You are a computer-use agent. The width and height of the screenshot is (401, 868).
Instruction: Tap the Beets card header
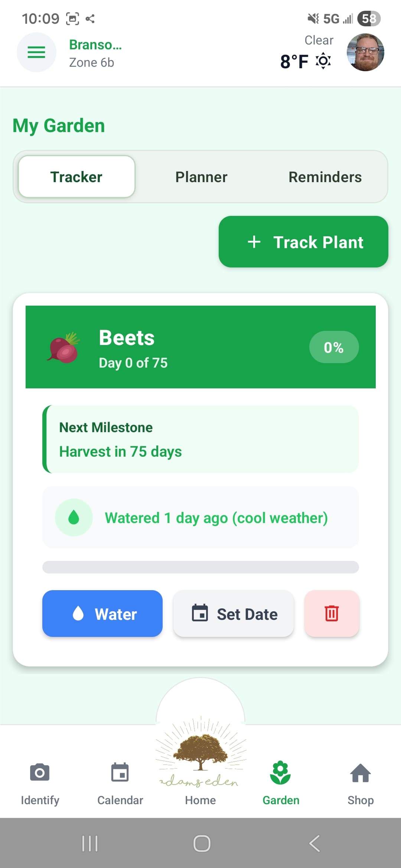tap(200, 346)
